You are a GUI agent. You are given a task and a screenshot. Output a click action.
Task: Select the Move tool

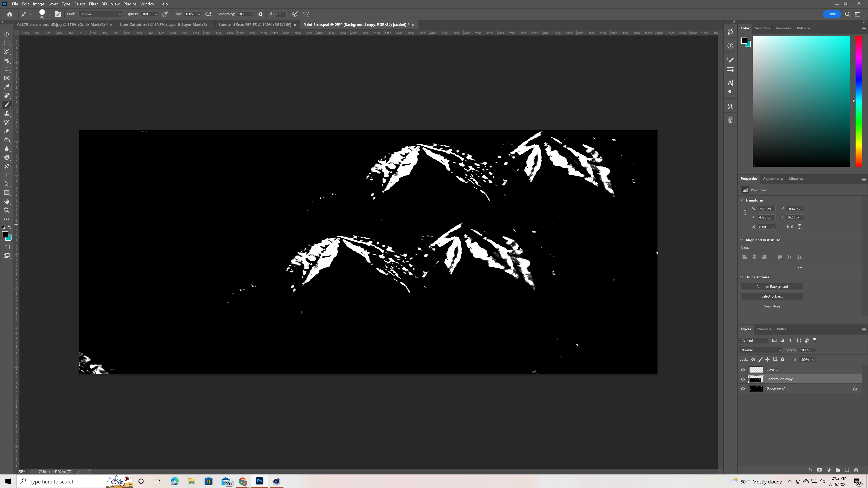point(7,34)
